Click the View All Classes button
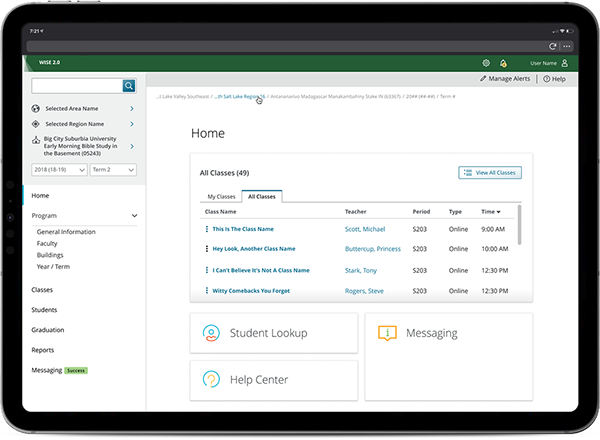 pos(490,173)
